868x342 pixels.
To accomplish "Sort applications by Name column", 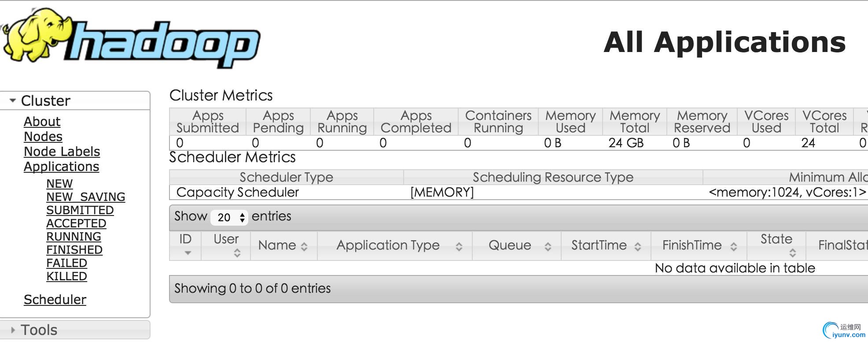I will [x=304, y=246].
